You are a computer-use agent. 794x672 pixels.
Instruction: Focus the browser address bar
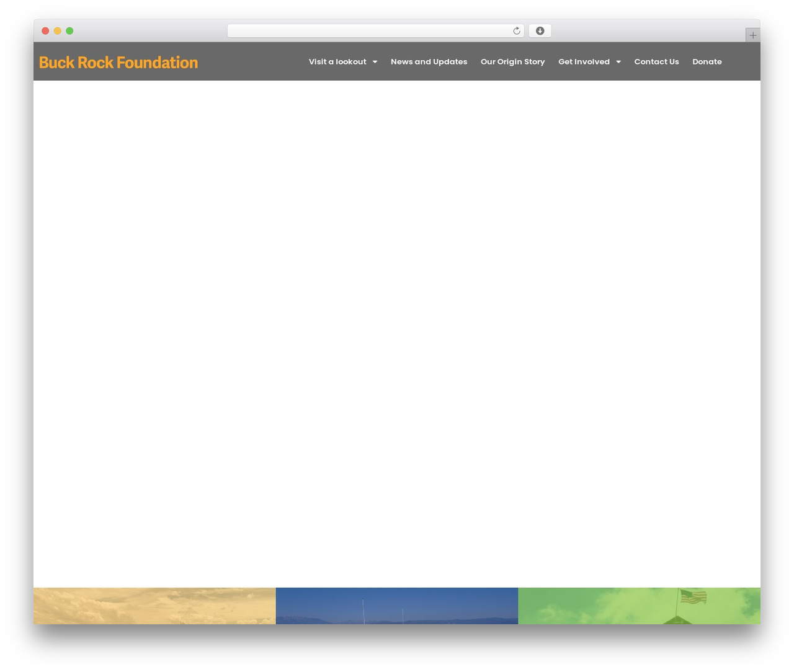[x=375, y=31]
